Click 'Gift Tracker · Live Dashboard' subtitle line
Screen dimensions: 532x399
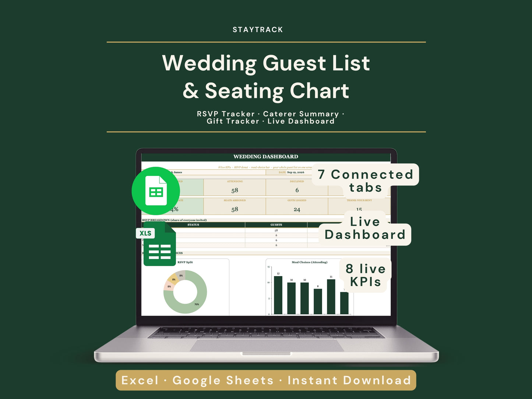coord(271,121)
